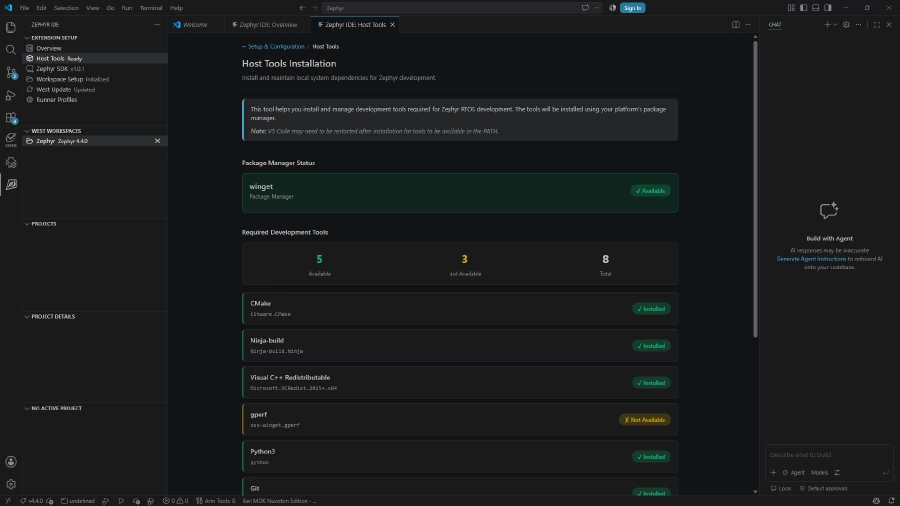Viewport: 900px width, 506px height.
Task: Open the Agent mode dropdown
Action: point(793,473)
